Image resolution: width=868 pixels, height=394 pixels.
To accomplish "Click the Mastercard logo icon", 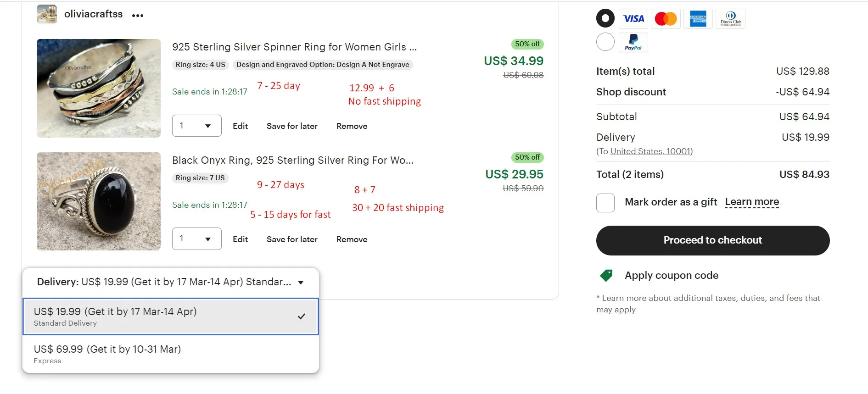I will pos(666,19).
